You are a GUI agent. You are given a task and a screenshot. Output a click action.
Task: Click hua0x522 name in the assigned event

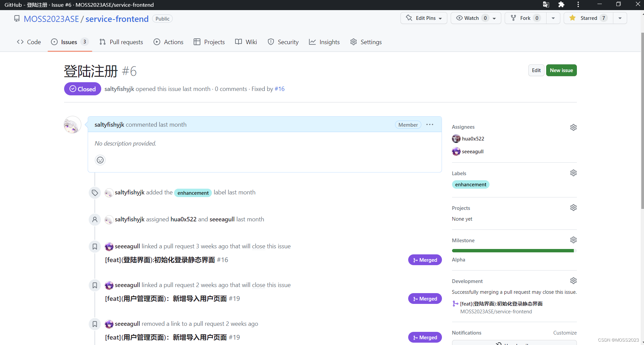(x=184, y=219)
